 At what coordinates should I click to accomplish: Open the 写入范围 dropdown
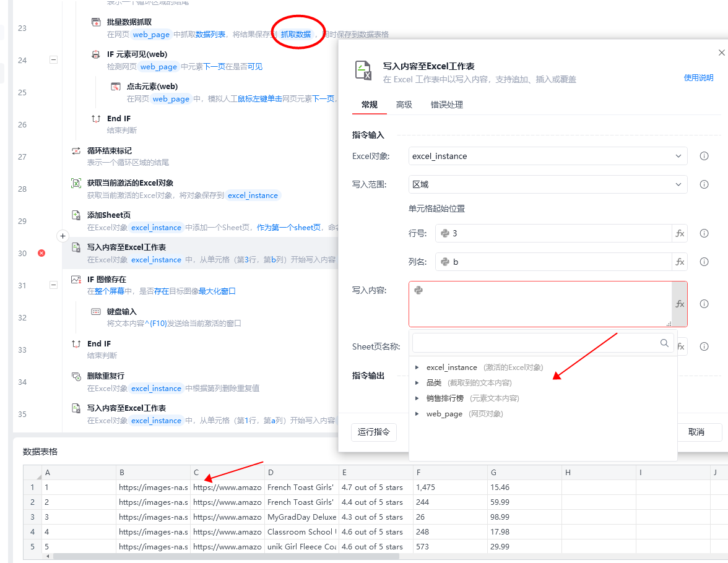pyautogui.click(x=548, y=184)
